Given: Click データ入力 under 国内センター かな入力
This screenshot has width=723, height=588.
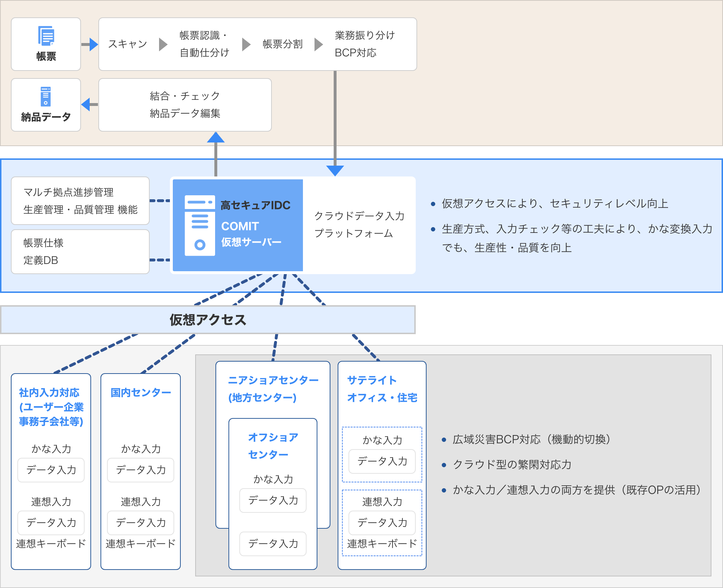Looking at the screenshot, I should point(141,470).
